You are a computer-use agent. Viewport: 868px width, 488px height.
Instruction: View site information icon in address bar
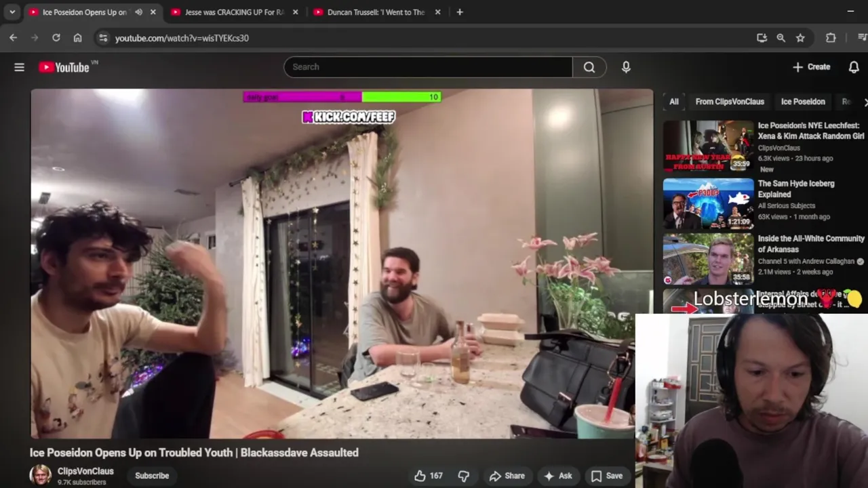point(103,38)
